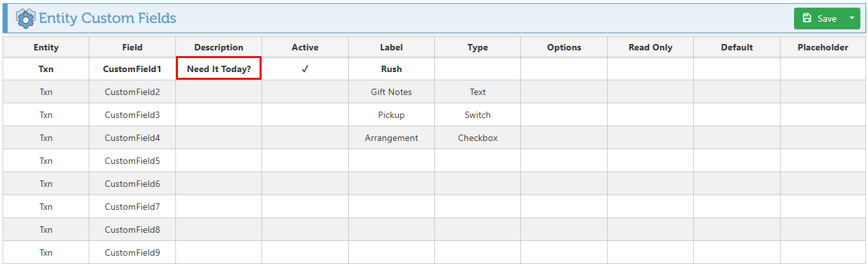This screenshot has width=868, height=264.
Task: Open the Type cell showing Switch
Action: [x=478, y=115]
